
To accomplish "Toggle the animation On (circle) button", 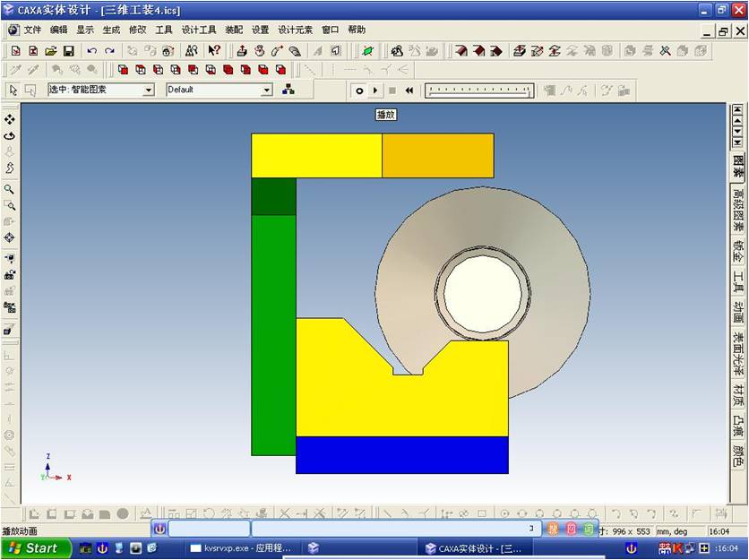I will (x=359, y=90).
